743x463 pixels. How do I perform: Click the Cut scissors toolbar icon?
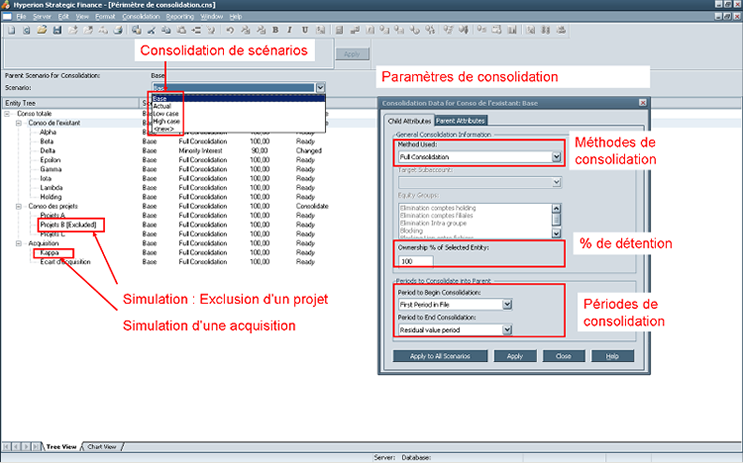[x=151, y=30]
